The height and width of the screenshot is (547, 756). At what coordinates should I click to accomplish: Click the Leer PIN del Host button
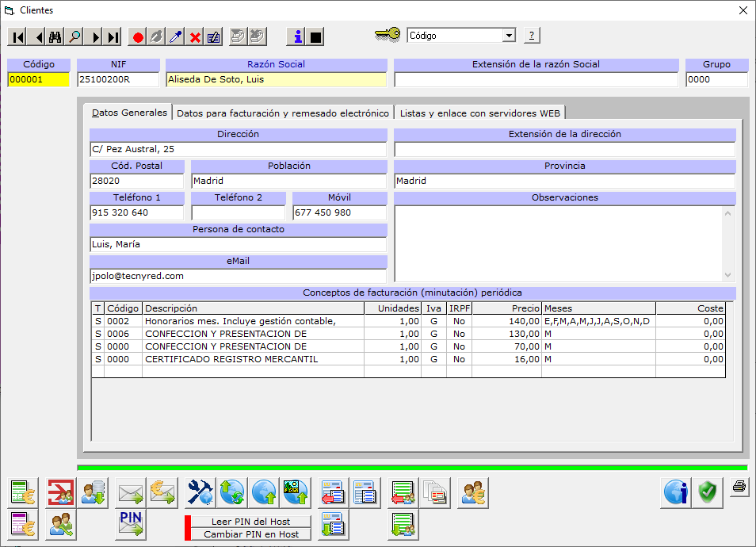[x=250, y=522]
